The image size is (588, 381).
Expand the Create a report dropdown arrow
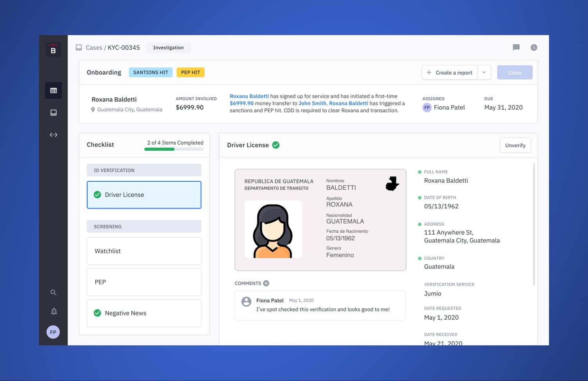484,73
